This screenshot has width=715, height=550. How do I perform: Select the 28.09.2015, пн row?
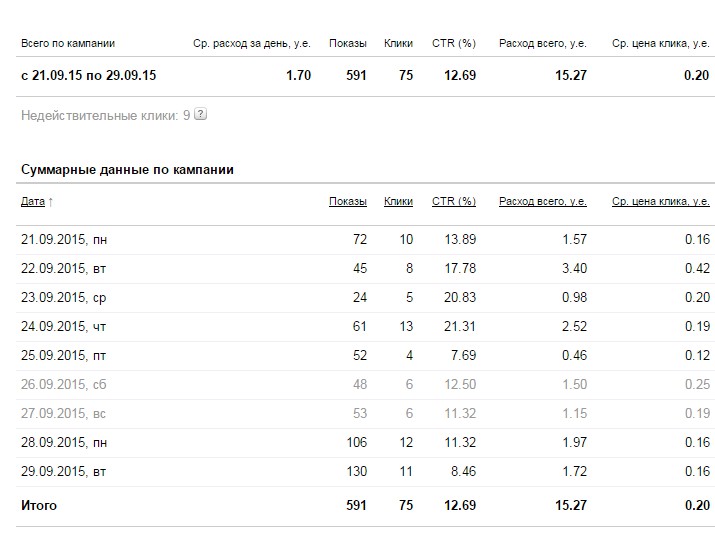click(365, 442)
